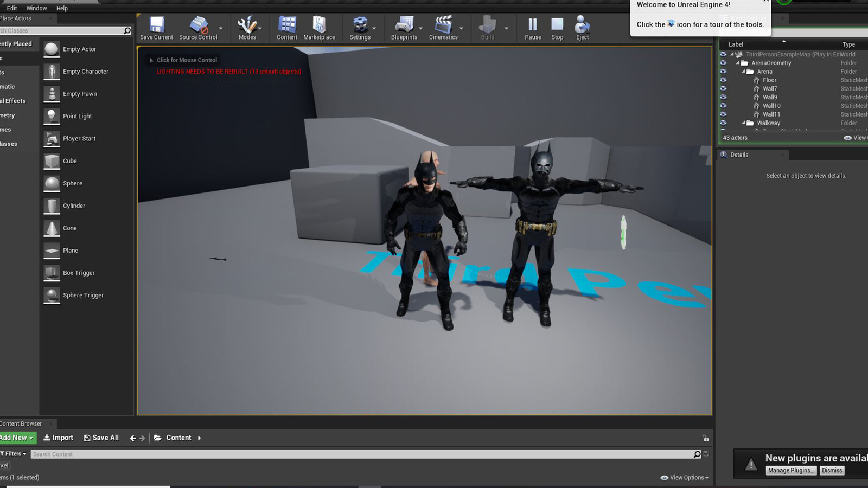
Task: Toggle visibility of ThirdPersonExampleMap world
Action: coord(723,54)
